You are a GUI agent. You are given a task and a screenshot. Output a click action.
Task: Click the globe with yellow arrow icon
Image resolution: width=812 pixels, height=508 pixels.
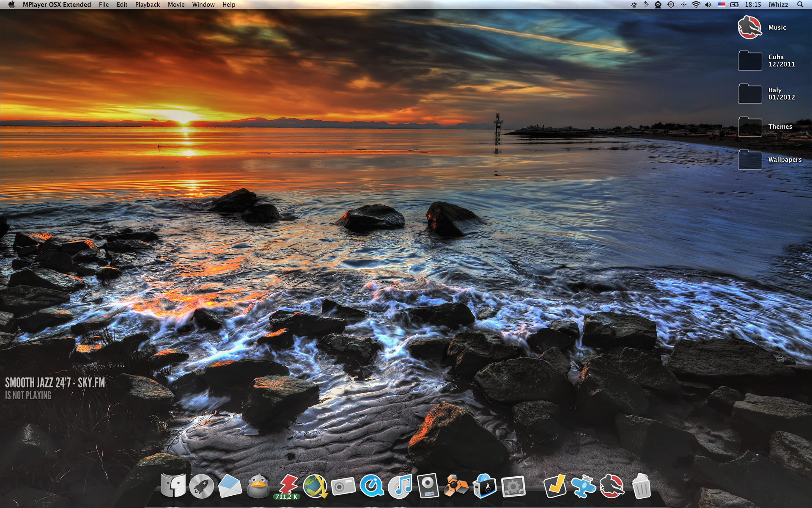click(x=315, y=486)
